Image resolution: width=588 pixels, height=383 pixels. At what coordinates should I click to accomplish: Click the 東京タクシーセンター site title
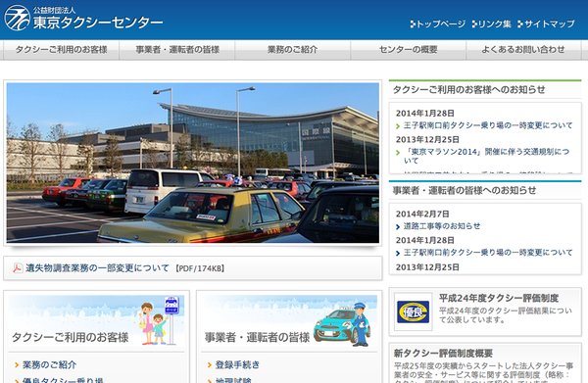click(97, 24)
